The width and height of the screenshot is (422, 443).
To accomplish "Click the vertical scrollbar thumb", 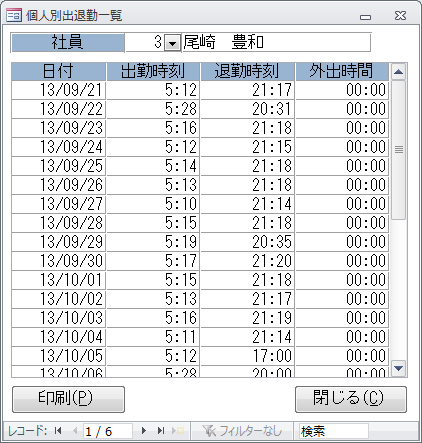I will pyautogui.click(x=399, y=150).
